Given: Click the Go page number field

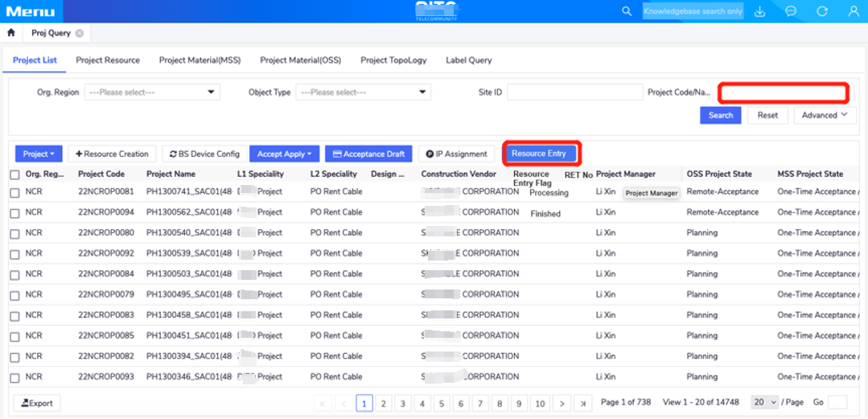Looking at the screenshot, I should pos(837,402).
